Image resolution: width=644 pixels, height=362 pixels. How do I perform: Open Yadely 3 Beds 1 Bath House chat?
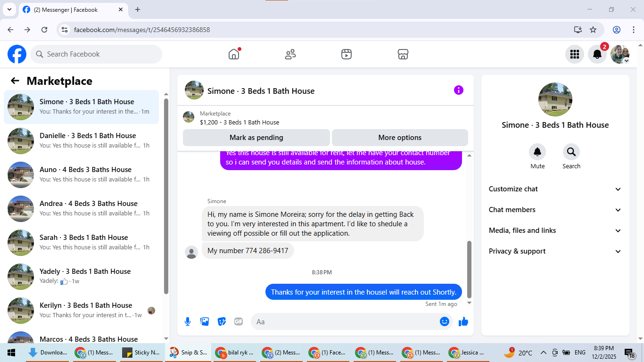pyautogui.click(x=81, y=277)
